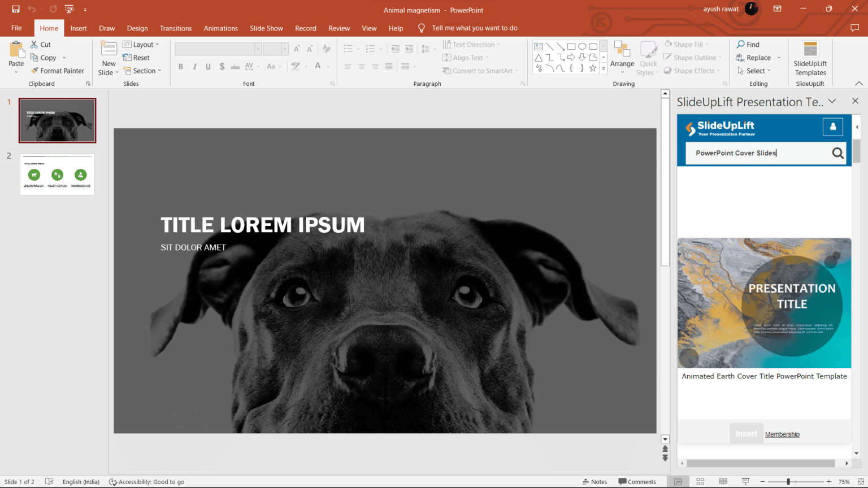Click the Membership link
Image resolution: width=868 pixels, height=488 pixels.
[782, 434]
